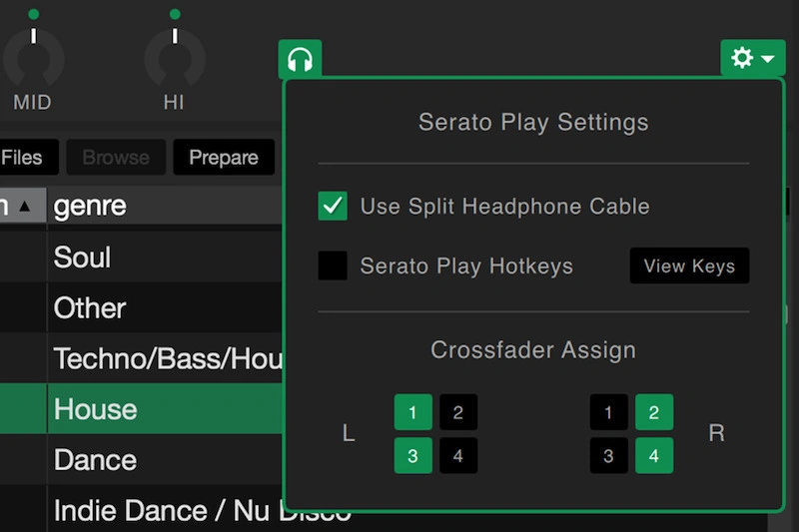Assign deck 1 to right crossfader side
The width and height of the screenshot is (799, 532).
(609, 412)
